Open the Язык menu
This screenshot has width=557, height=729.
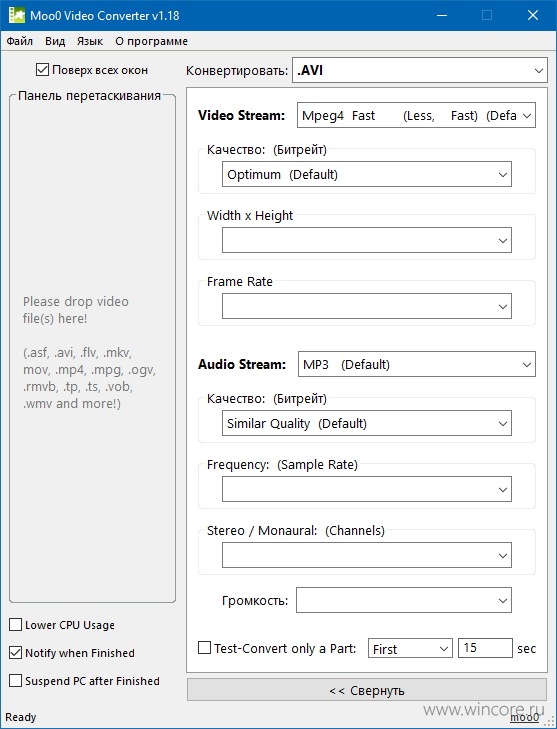pos(90,41)
